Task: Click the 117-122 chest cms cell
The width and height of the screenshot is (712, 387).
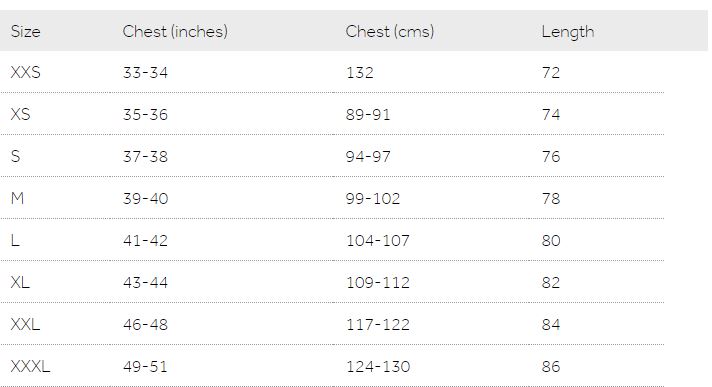Action: 378,324
